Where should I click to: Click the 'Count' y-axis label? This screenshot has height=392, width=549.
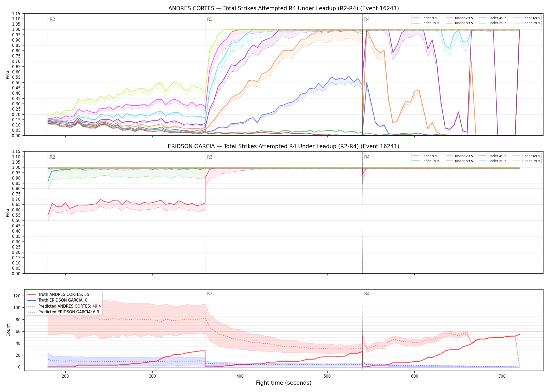[8, 330]
